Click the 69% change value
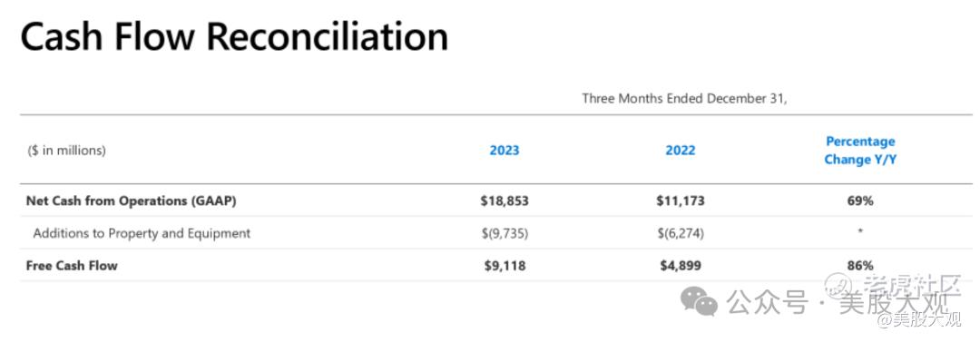 [x=860, y=201]
